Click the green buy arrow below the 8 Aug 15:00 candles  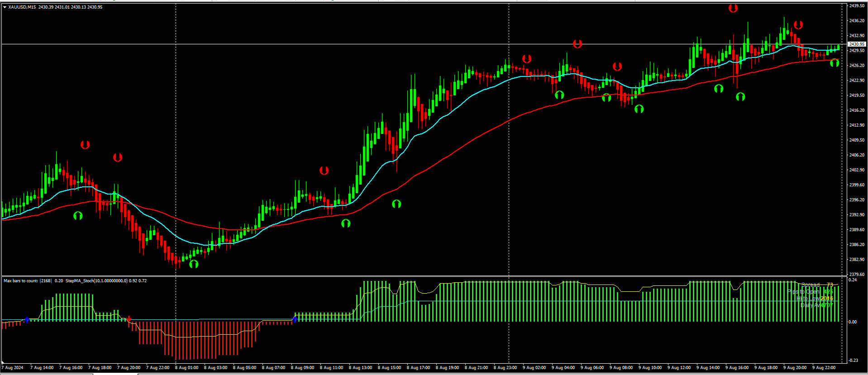(396, 204)
